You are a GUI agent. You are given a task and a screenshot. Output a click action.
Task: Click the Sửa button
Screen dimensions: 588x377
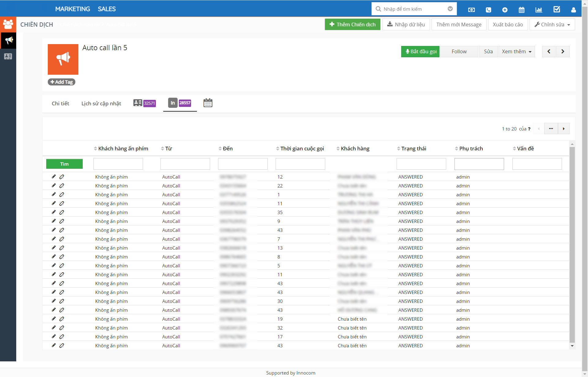click(488, 51)
